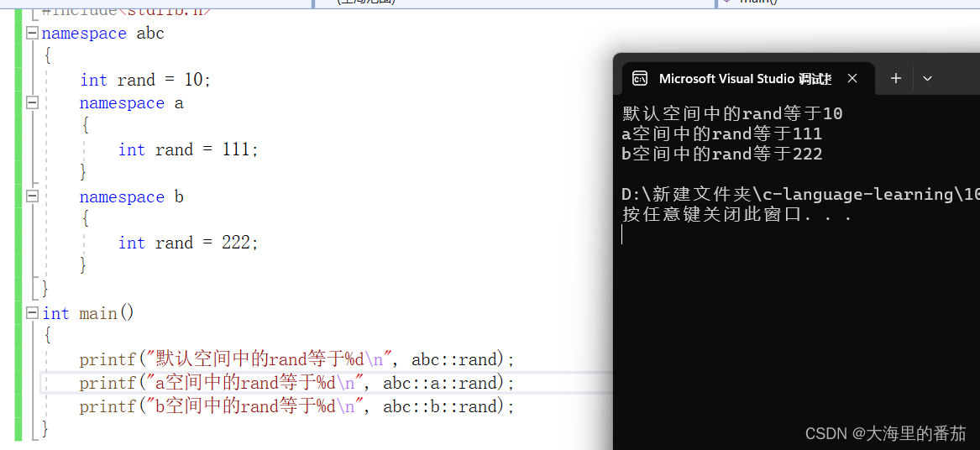Open the console tab dropdown chevron

pos(927,79)
